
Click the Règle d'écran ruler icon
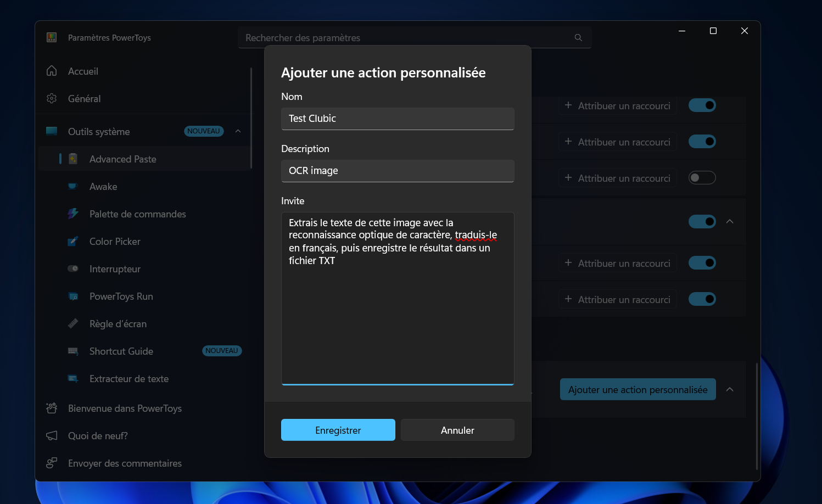(73, 323)
